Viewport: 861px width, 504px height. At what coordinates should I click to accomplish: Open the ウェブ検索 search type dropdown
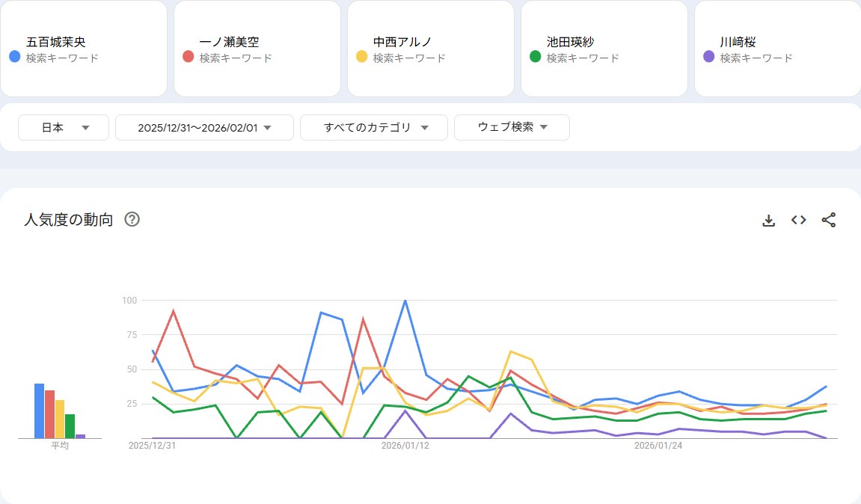point(512,127)
